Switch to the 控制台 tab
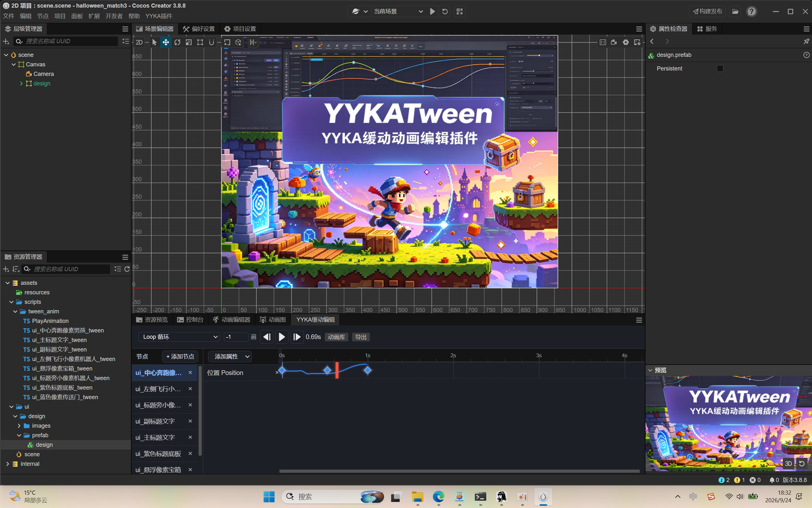The width and height of the screenshot is (812, 508). 190,319
